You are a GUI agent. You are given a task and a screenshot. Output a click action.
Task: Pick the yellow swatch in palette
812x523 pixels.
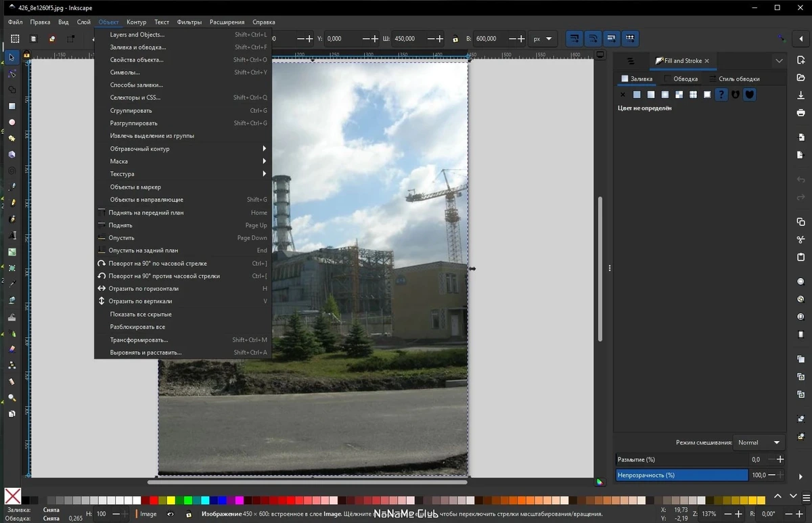pos(171,500)
